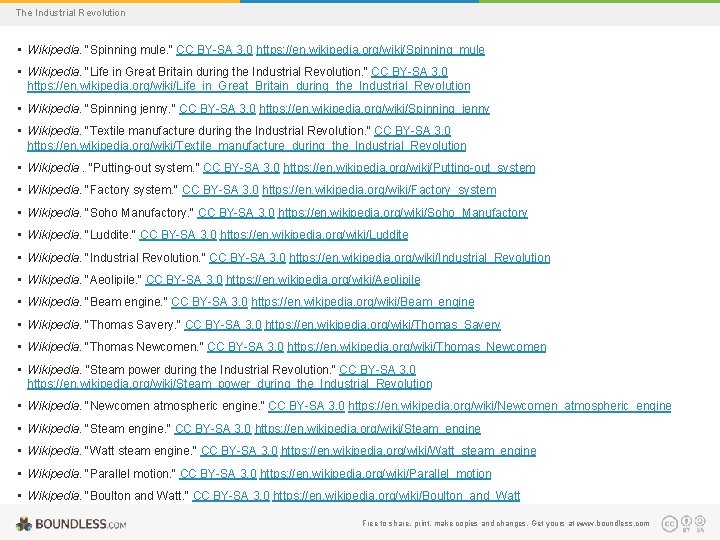Open the Spinning jenny Wikipedia URL
The width and height of the screenshot is (720, 540).
[x=374, y=109]
